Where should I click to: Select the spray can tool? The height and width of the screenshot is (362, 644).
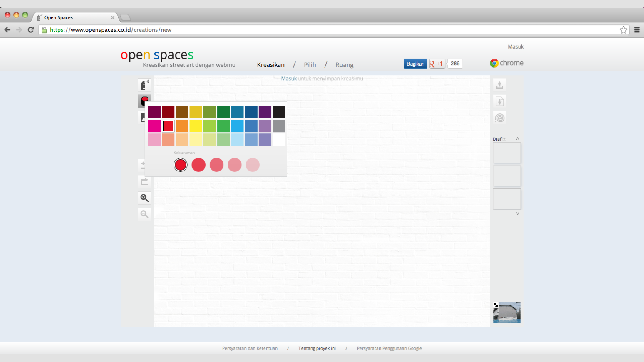[144, 85]
